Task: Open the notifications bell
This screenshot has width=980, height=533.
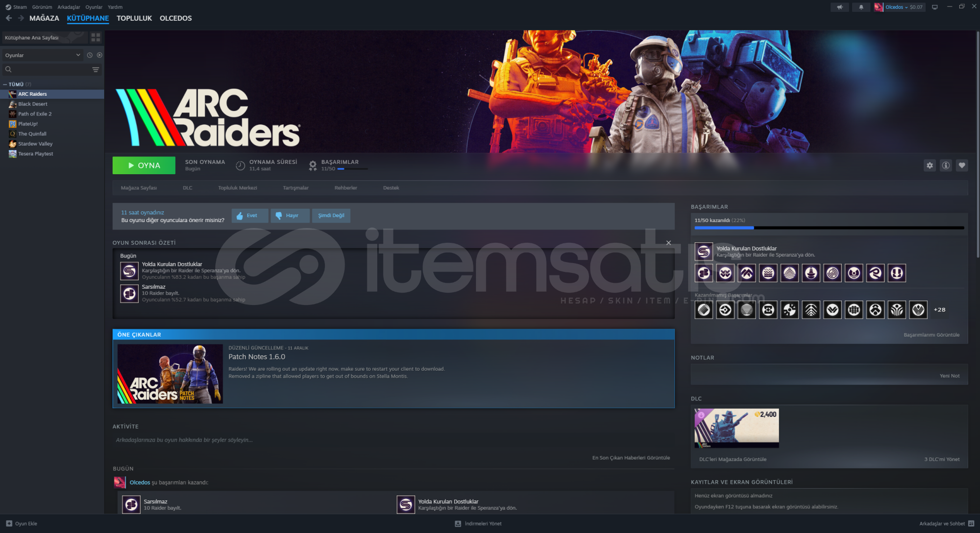Action: point(861,7)
